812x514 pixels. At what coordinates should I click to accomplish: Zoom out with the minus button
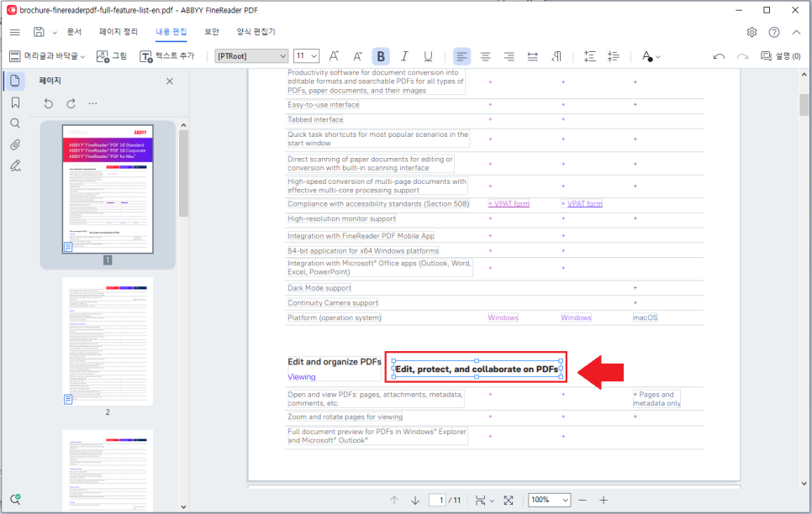pos(583,500)
